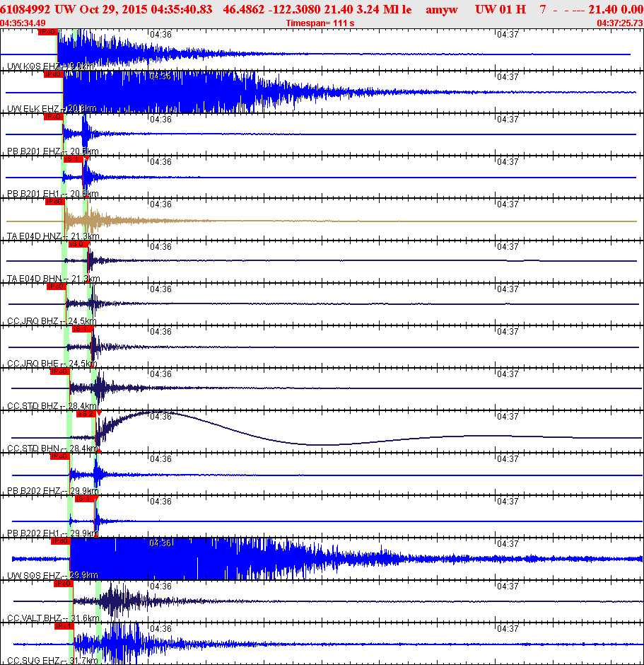The width and height of the screenshot is (644, 665).
Task: Click the UW ELK EHZ station label
Action: (52, 108)
